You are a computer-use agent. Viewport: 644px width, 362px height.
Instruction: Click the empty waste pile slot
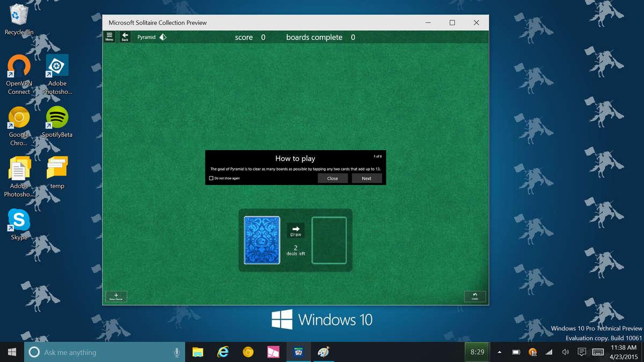pos(329,240)
